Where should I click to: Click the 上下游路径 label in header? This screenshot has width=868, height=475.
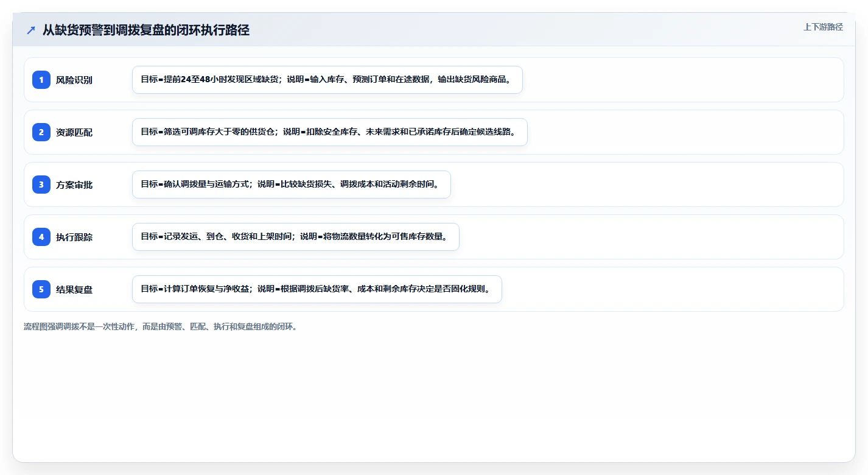click(x=823, y=27)
